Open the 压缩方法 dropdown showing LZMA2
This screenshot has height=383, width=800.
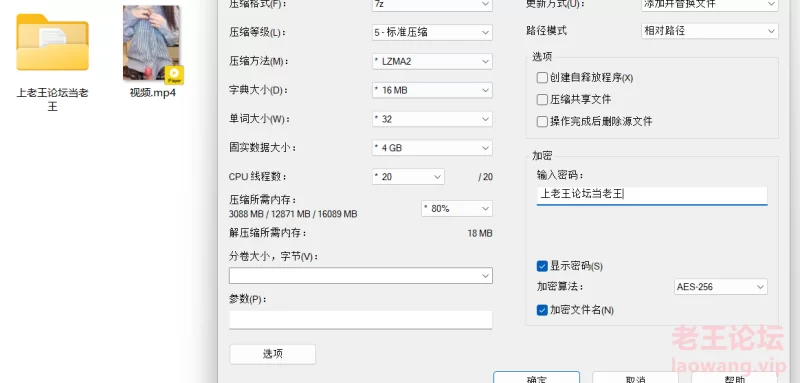coord(432,61)
